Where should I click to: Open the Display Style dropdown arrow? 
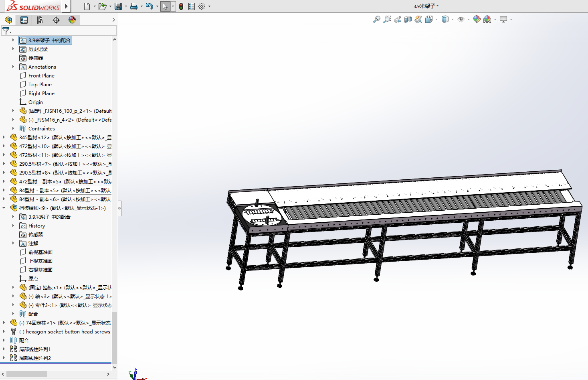point(453,19)
